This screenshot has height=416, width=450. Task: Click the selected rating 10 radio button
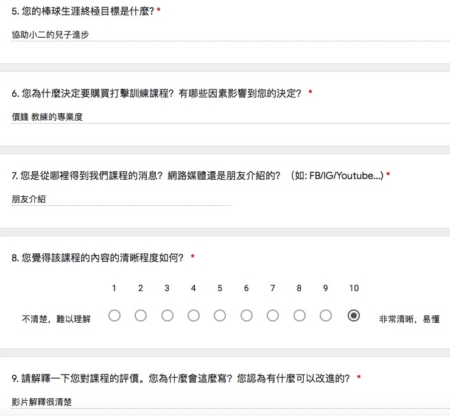tap(354, 315)
